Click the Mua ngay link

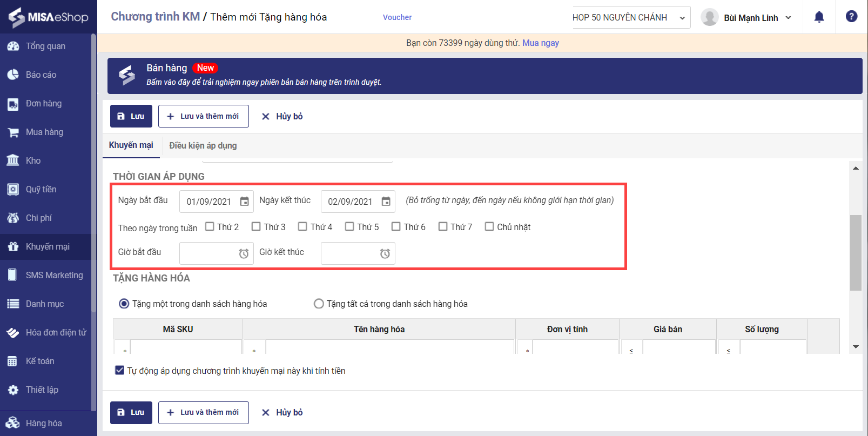[540, 43]
